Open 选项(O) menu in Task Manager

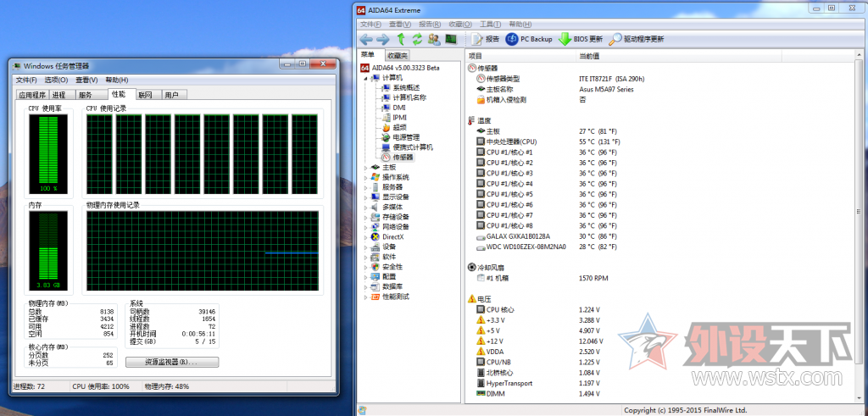(56, 80)
